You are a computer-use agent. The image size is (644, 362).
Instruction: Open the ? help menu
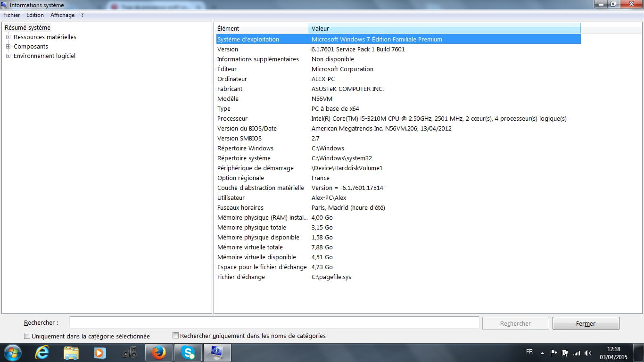coord(82,15)
